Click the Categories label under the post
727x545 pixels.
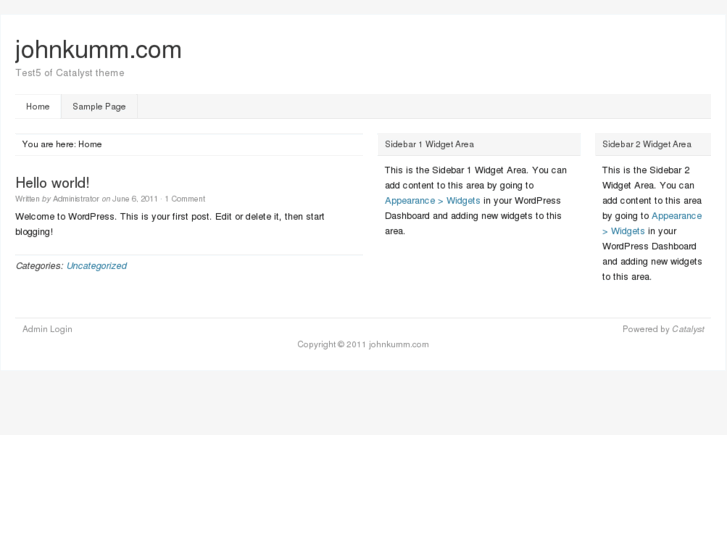point(39,266)
